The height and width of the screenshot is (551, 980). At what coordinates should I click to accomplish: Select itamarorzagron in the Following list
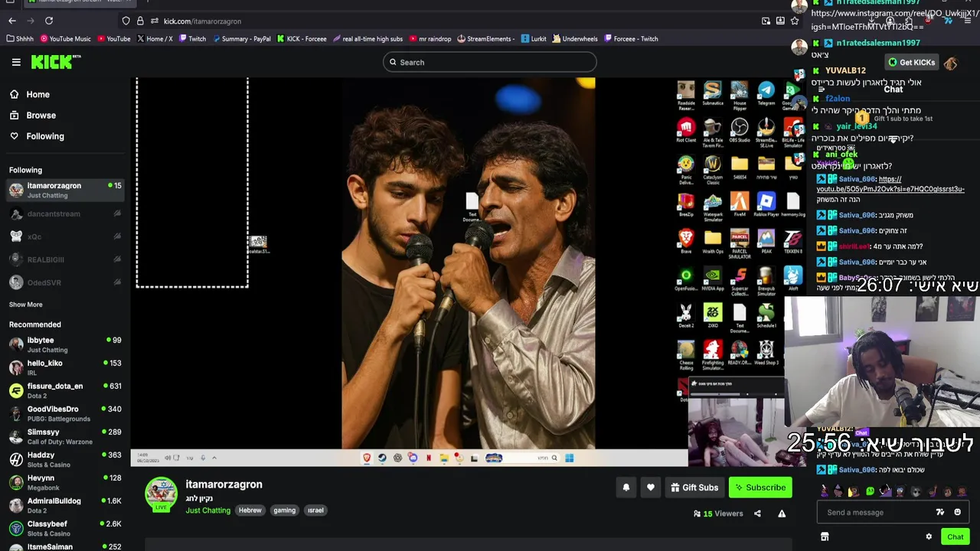(65, 190)
